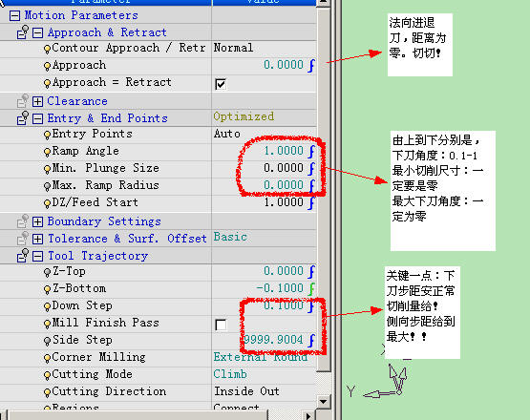Collapse the Entry & End Points section
Screen dimensions: 530x420
click(x=37, y=118)
